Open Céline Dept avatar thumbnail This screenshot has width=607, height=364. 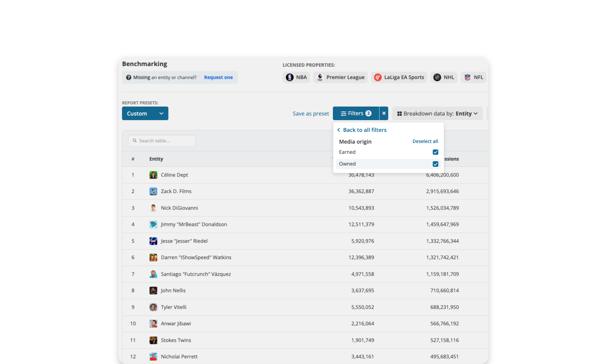(x=153, y=175)
